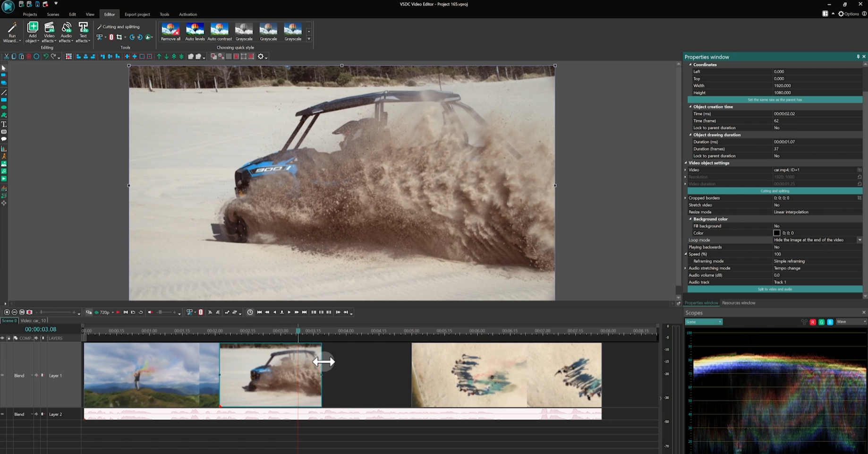This screenshot has height=454, width=868.
Task: Open the Wave scope type dropdown
Action: (x=851, y=322)
